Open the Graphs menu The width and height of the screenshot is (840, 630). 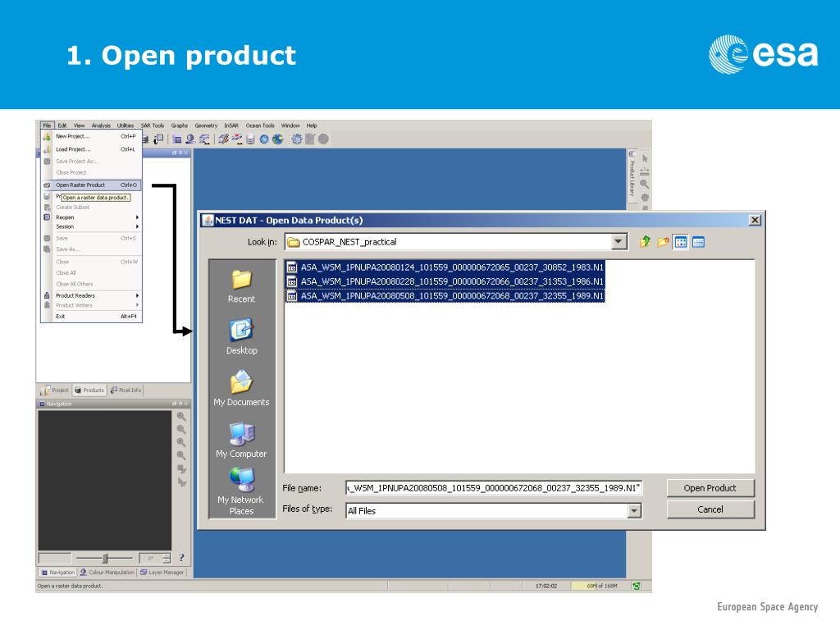pyautogui.click(x=180, y=126)
